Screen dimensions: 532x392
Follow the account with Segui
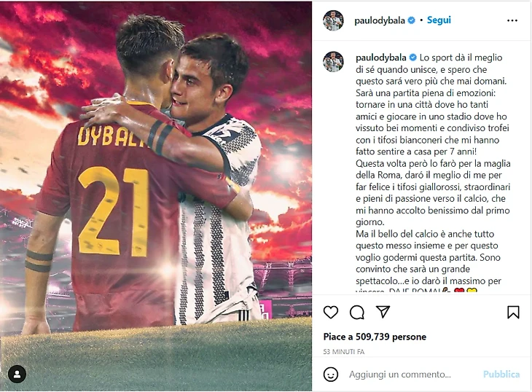pos(439,20)
